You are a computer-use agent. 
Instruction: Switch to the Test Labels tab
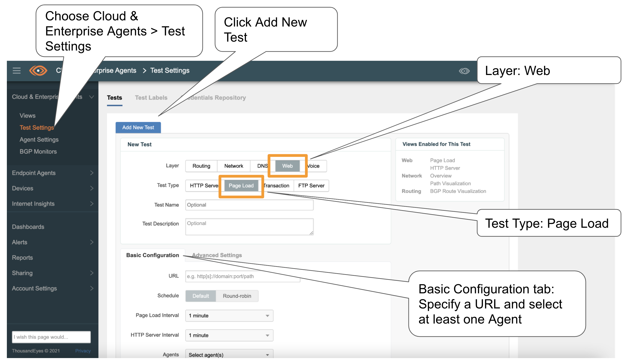(x=151, y=98)
